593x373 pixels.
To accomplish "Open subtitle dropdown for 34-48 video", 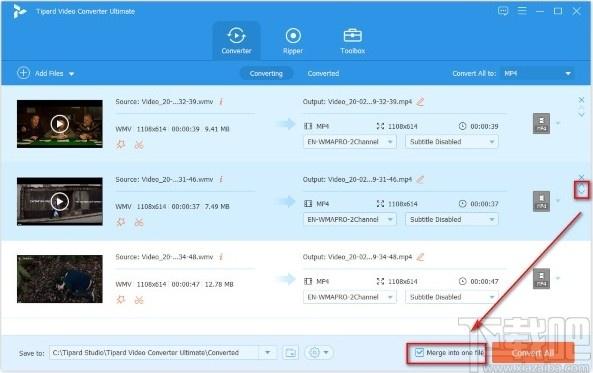I will 452,297.
